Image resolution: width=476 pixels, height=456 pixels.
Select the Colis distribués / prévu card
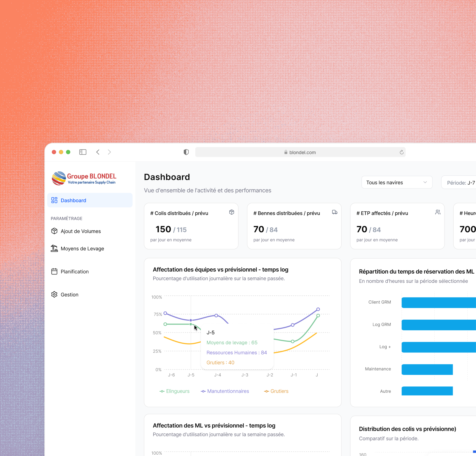[191, 226]
